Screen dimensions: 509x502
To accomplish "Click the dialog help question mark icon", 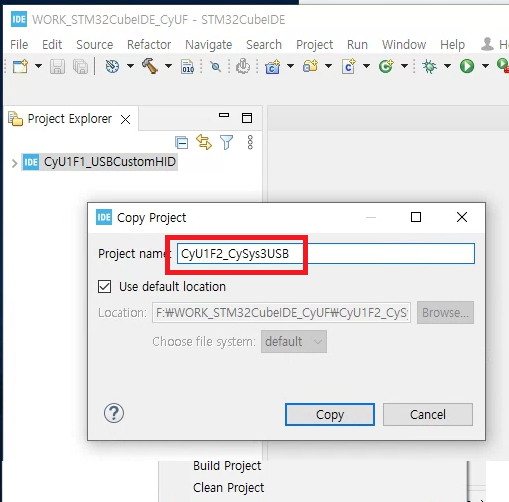I will point(114,413).
